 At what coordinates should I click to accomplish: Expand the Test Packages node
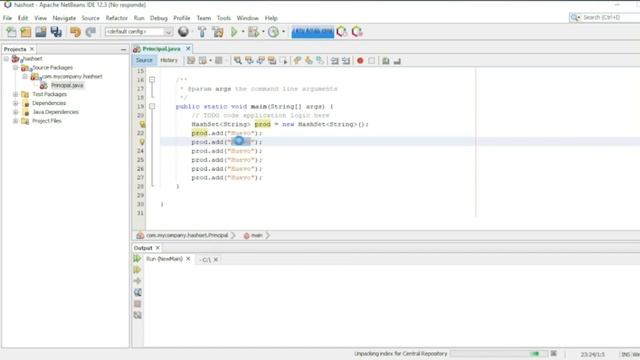click(x=16, y=94)
